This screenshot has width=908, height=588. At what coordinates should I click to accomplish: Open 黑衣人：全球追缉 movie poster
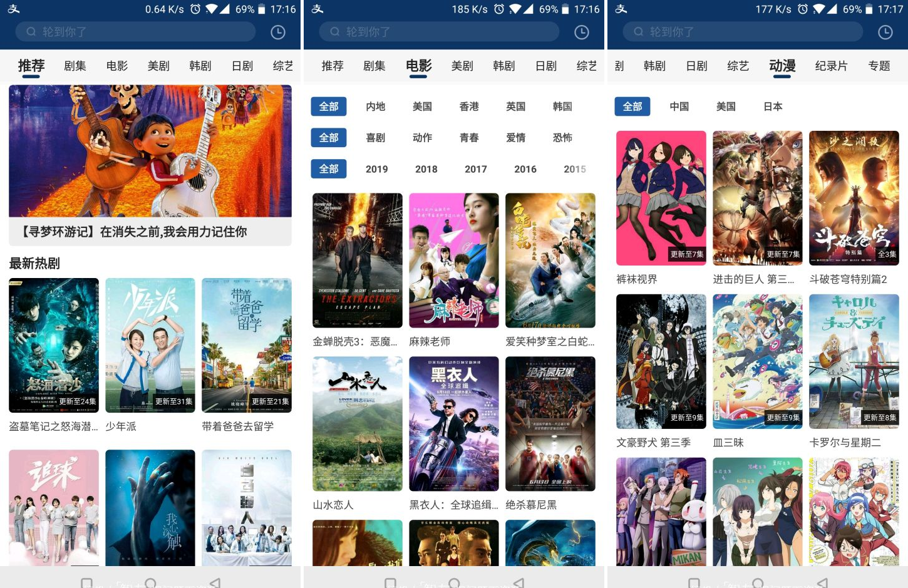[x=454, y=424]
